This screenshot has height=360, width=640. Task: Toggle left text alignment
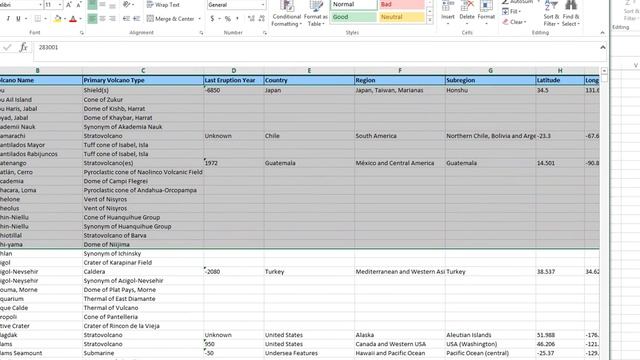pos(92,19)
